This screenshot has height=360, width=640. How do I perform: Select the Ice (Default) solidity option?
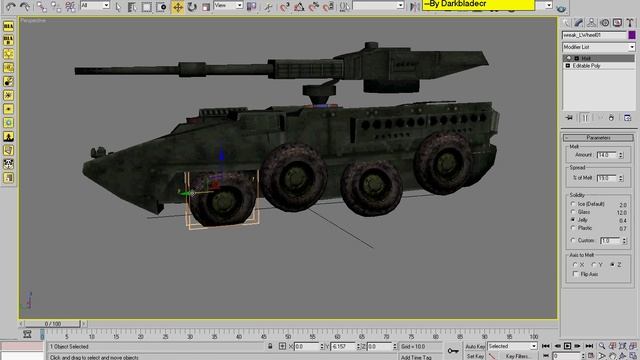click(x=573, y=204)
